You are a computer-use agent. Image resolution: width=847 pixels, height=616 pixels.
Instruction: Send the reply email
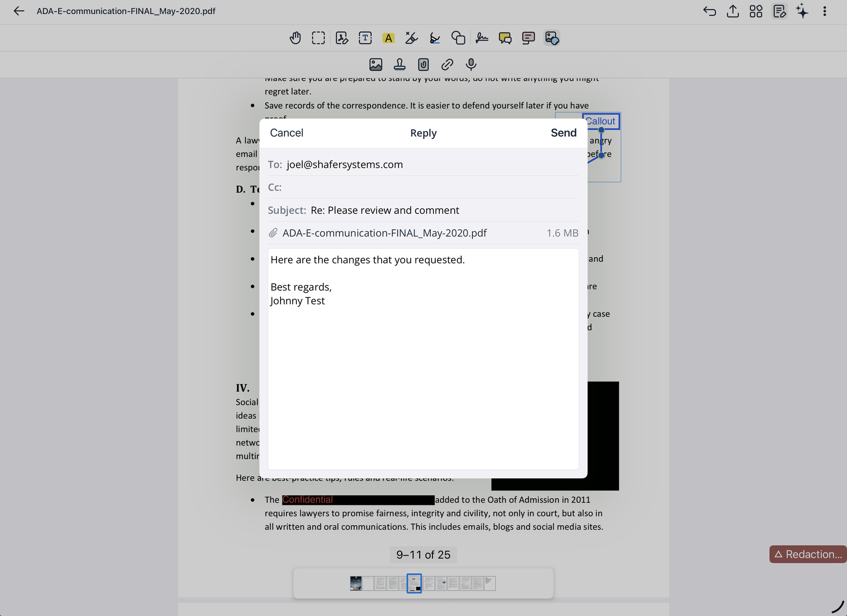[563, 133]
